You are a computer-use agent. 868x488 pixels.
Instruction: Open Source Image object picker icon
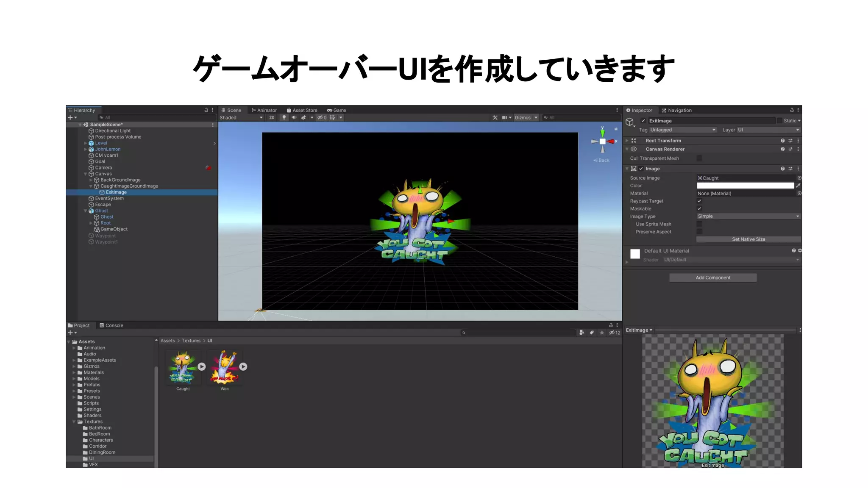point(799,178)
